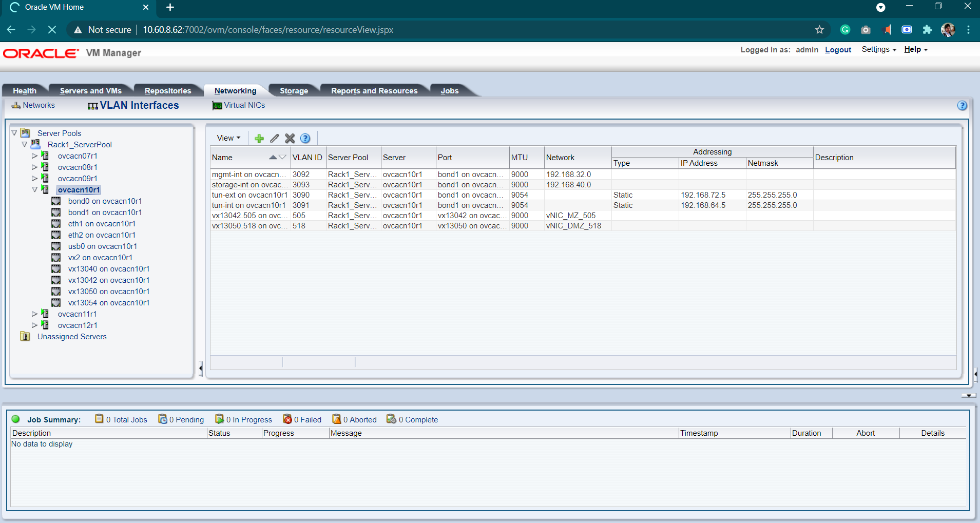This screenshot has height=523, width=980.
Task: Open the Help dropdown menu
Action: point(916,50)
